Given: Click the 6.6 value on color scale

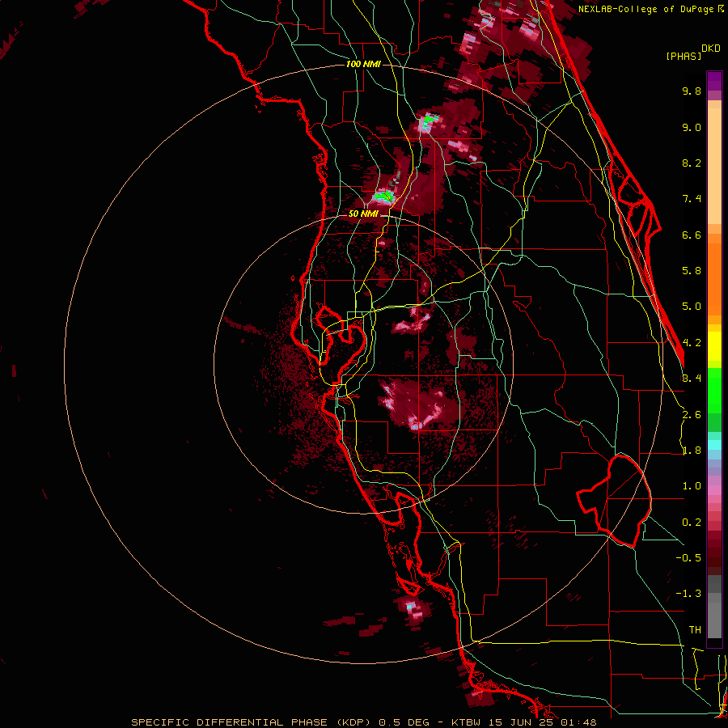Looking at the screenshot, I should point(692,235).
